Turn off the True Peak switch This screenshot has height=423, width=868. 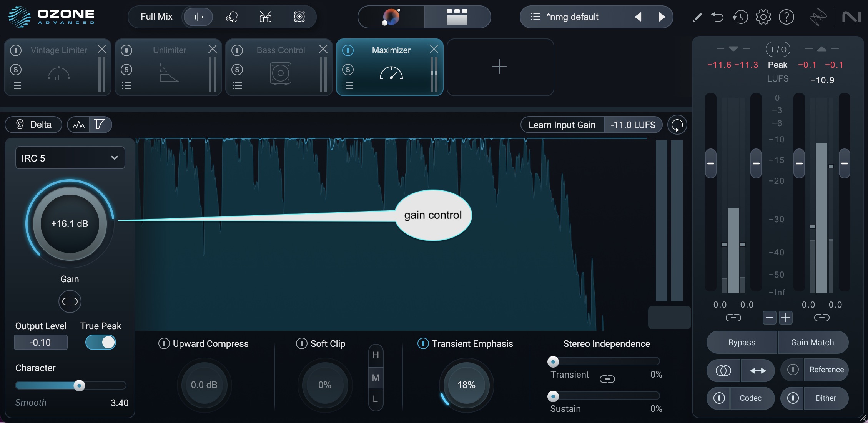point(101,342)
